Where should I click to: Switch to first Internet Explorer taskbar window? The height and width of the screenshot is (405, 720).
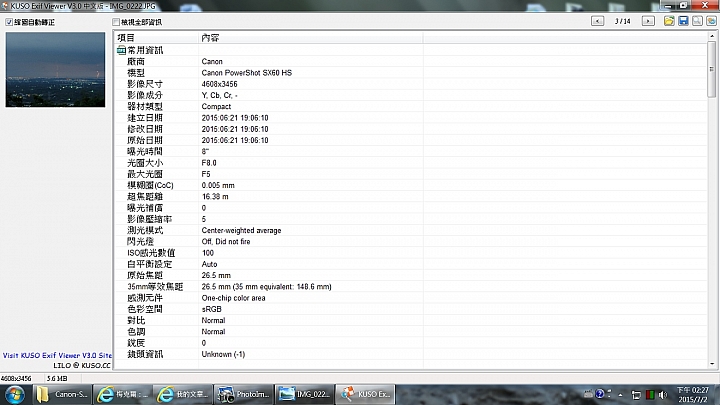pyautogui.click(x=123, y=394)
